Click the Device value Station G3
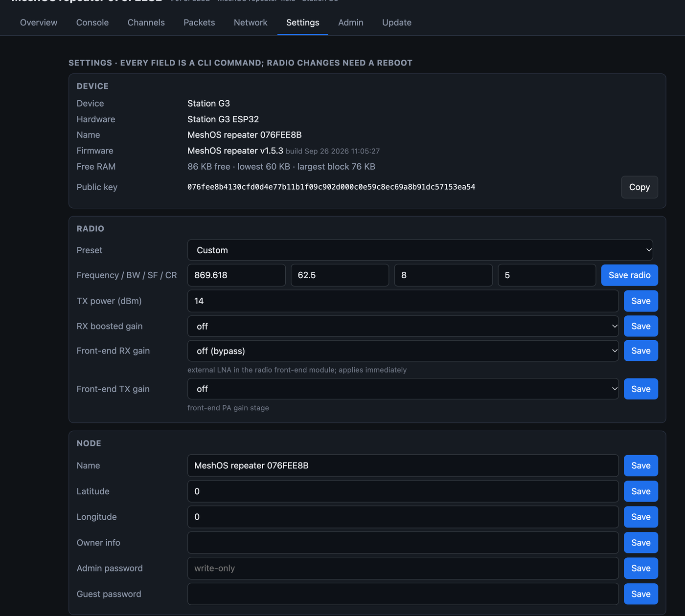Viewport: 685px width, 616px height. click(x=208, y=104)
